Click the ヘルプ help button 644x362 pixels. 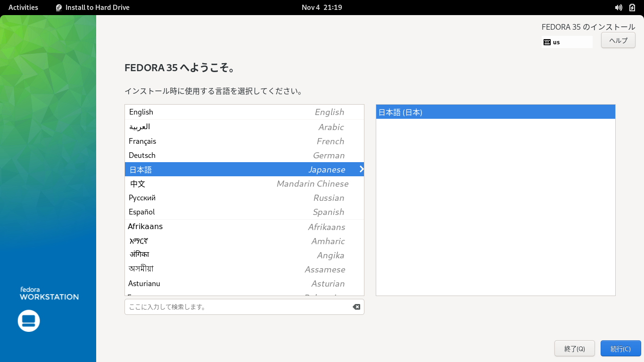coord(618,40)
